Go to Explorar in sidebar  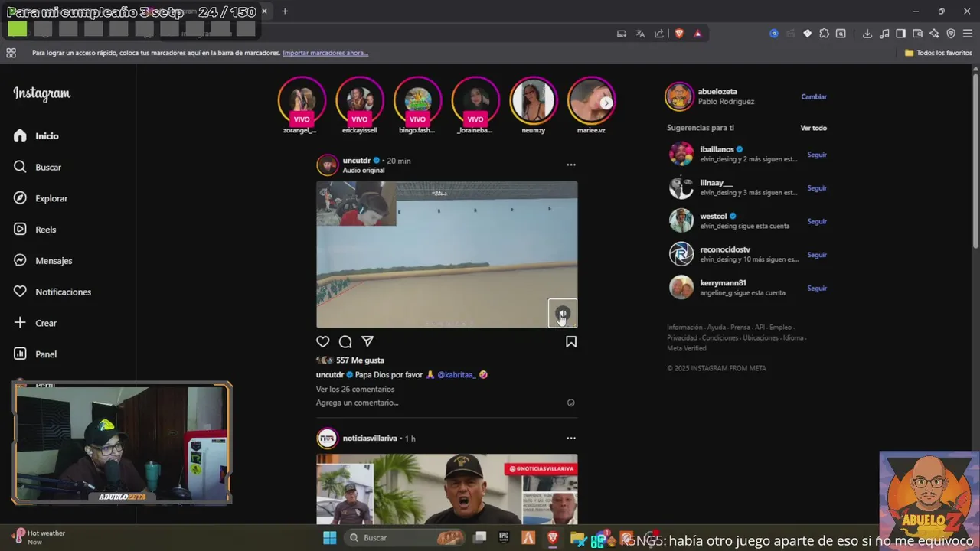point(41,198)
